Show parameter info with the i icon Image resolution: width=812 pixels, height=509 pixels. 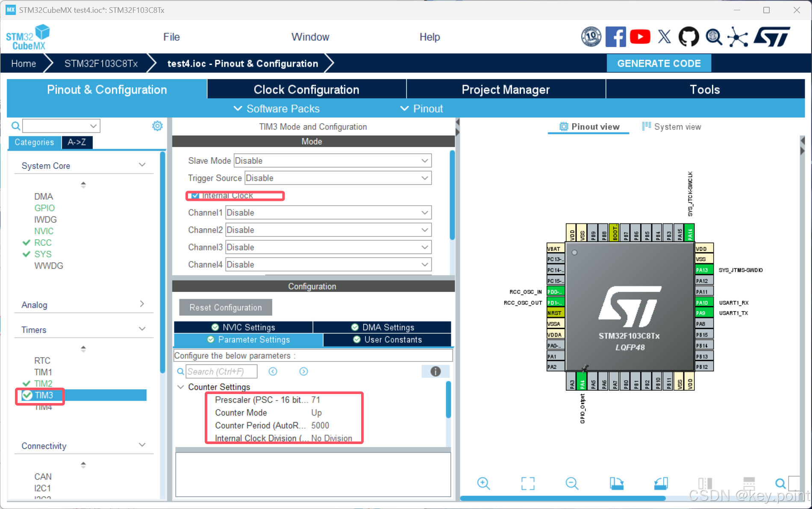click(435, 371)
